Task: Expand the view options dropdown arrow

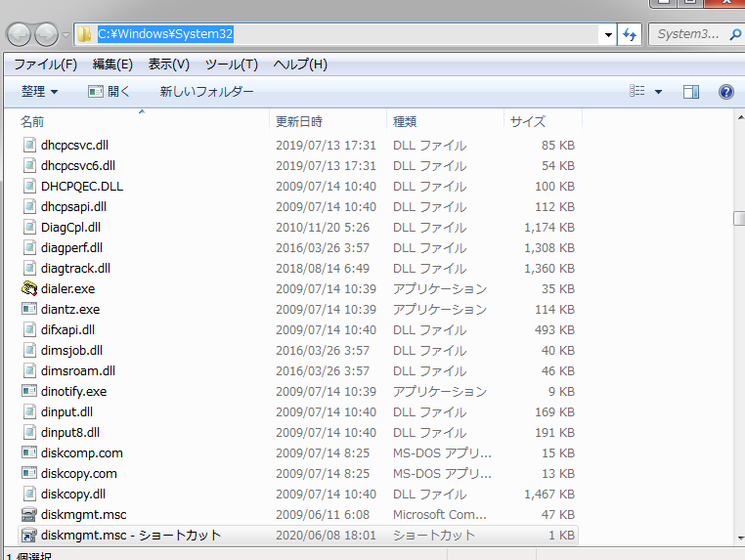Action: [658, 92]
